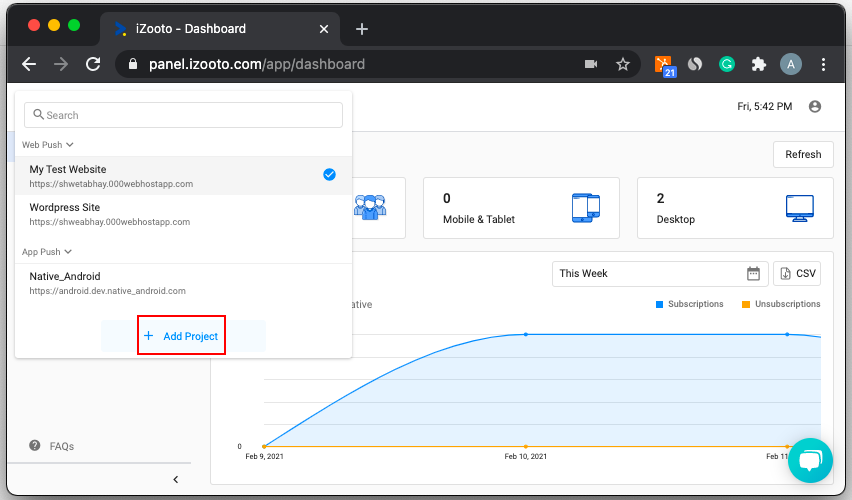This screenshot has height=500, width=852.
Task: Download the CSV report
Action: click(x=797, y=273)
